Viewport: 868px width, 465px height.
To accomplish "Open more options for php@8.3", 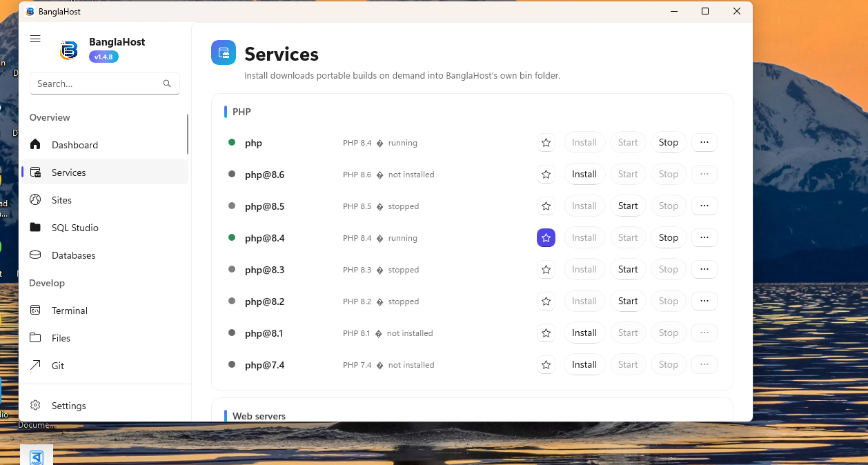I will point(704,269).
